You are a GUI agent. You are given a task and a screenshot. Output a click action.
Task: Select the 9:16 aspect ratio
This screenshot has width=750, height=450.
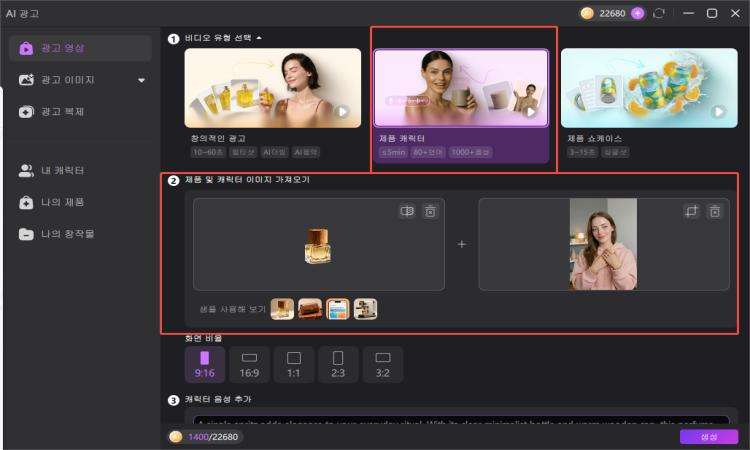205,365
